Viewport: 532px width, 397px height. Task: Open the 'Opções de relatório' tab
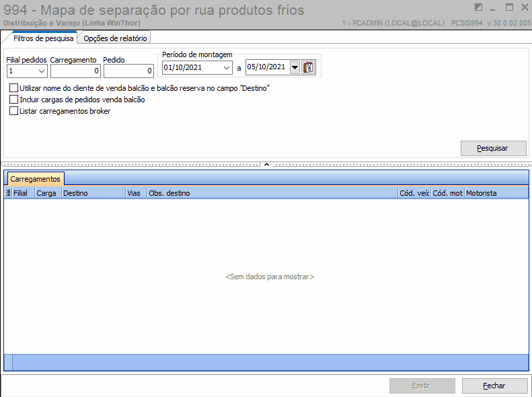pos(115,38)
